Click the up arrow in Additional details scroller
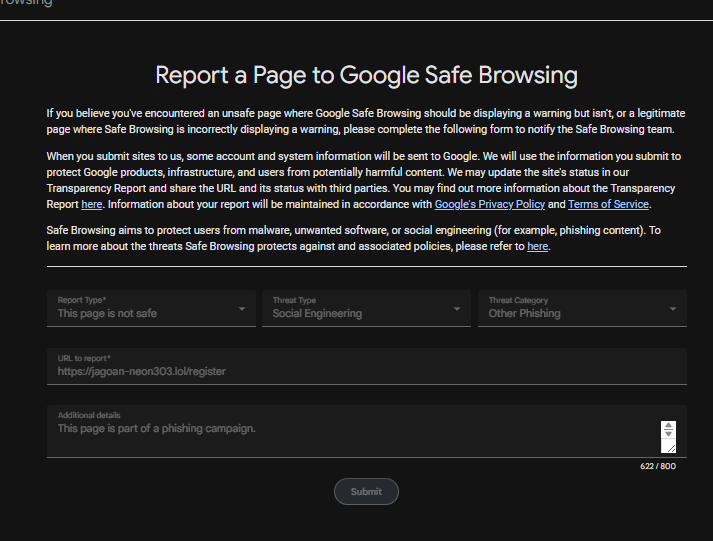 tap(668, 426)
